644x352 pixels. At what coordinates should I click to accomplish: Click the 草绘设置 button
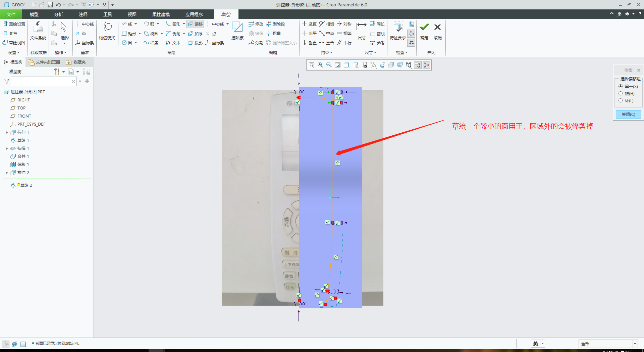[x=14, y=24]
